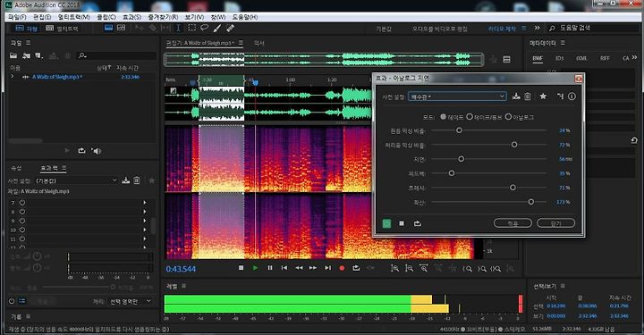Select the Paintbrush Selection tool

[217, 28]
